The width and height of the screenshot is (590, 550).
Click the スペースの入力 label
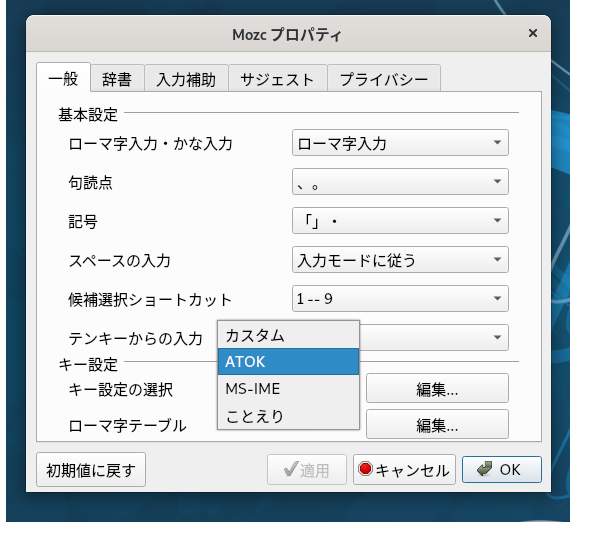120,261
